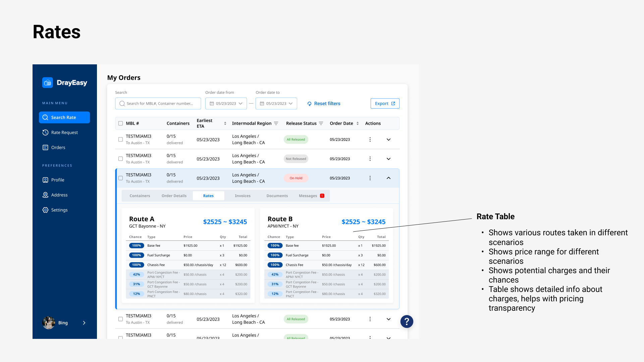Click the Intermodal Region filter icon
This screenshot has width=644, height=362.
pos(276,123)
